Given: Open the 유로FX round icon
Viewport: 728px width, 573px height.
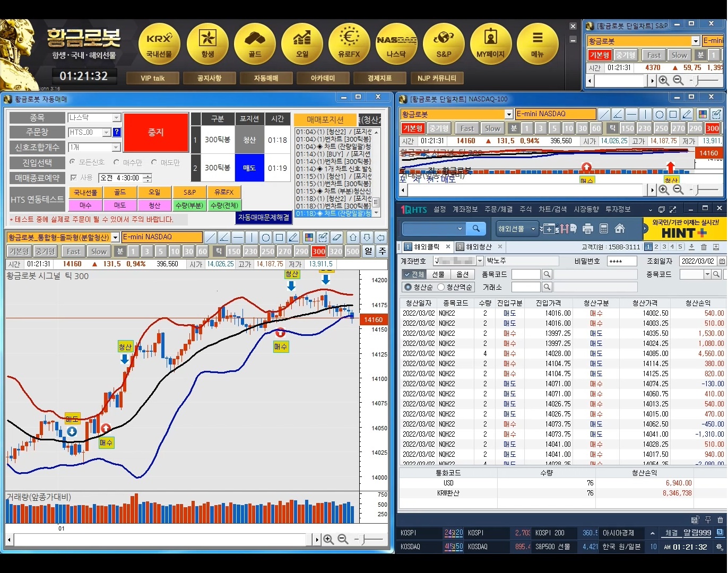Looking at the screenshot, I should (349, 45).
